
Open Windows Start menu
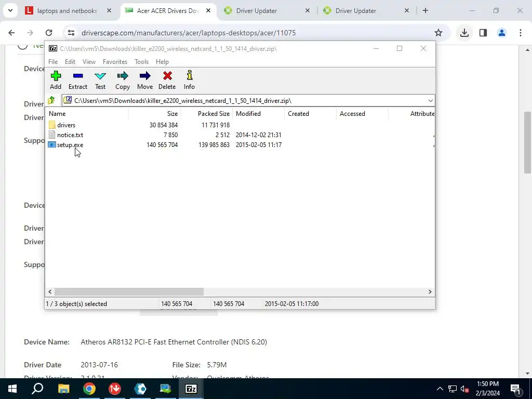[x=12, y=389]
